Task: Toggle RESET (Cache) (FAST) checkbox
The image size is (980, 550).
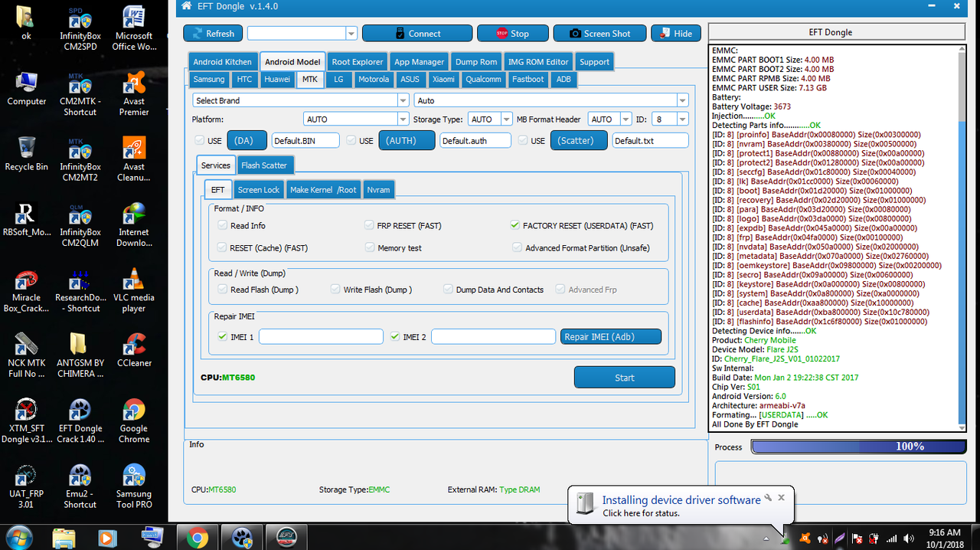Action: [223, 248]
